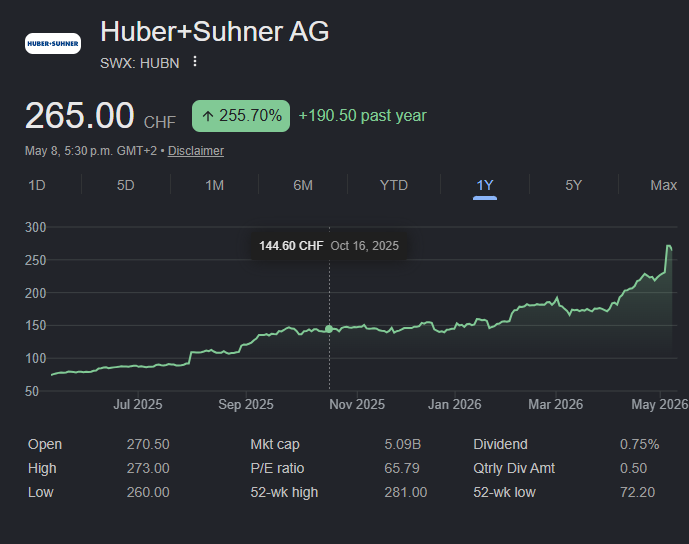Click the Huber+Suhner company logo
689x544 pixels.
(x=53, y=44)
